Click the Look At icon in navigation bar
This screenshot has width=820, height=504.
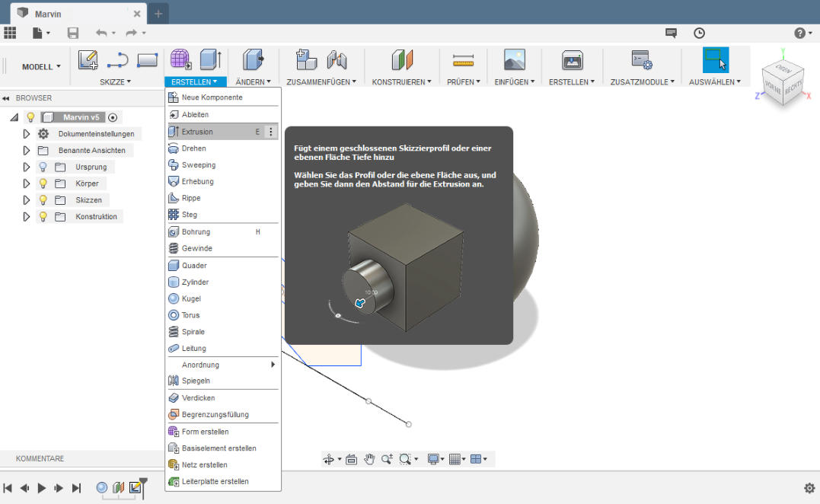click(352, 460)
